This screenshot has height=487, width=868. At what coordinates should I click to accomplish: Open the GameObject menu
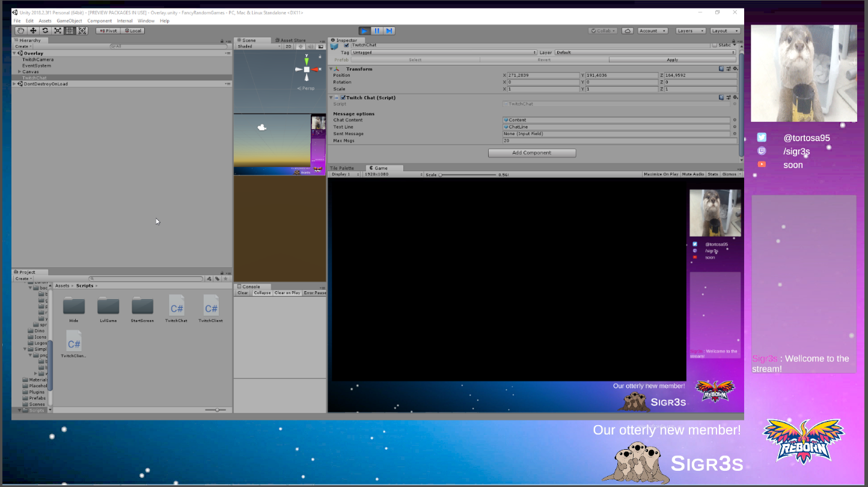click(x=69, y=21)
